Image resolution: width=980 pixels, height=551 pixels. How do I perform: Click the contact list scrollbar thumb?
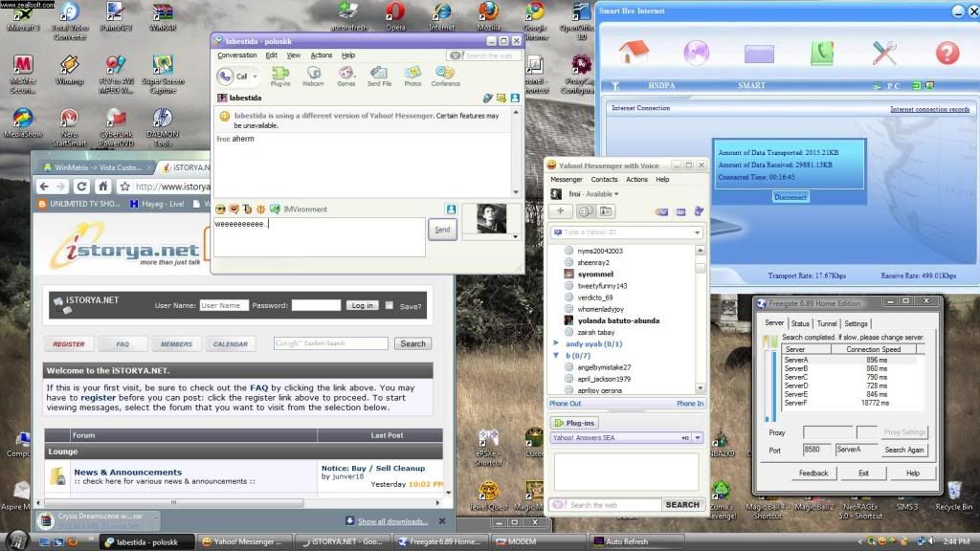tap(700, 268)
